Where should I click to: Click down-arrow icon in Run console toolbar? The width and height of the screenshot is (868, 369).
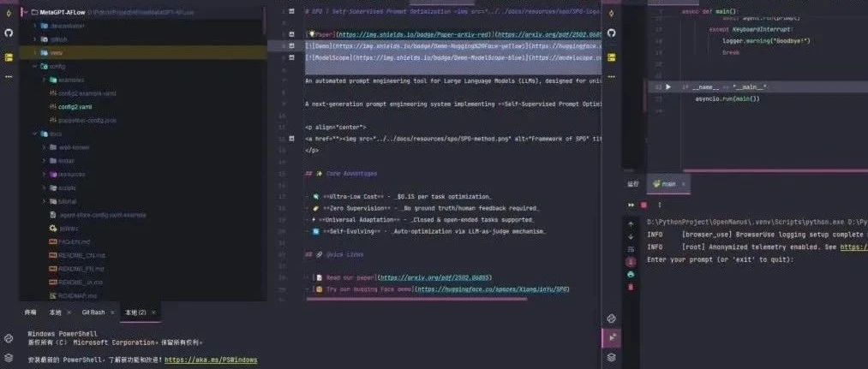pyautogui.click(x=631, y=237)
